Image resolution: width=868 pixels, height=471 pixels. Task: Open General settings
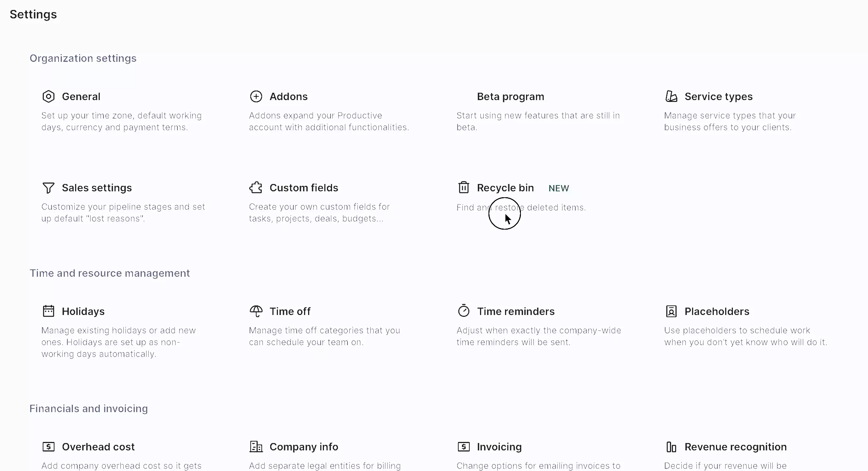pos(81,96)
